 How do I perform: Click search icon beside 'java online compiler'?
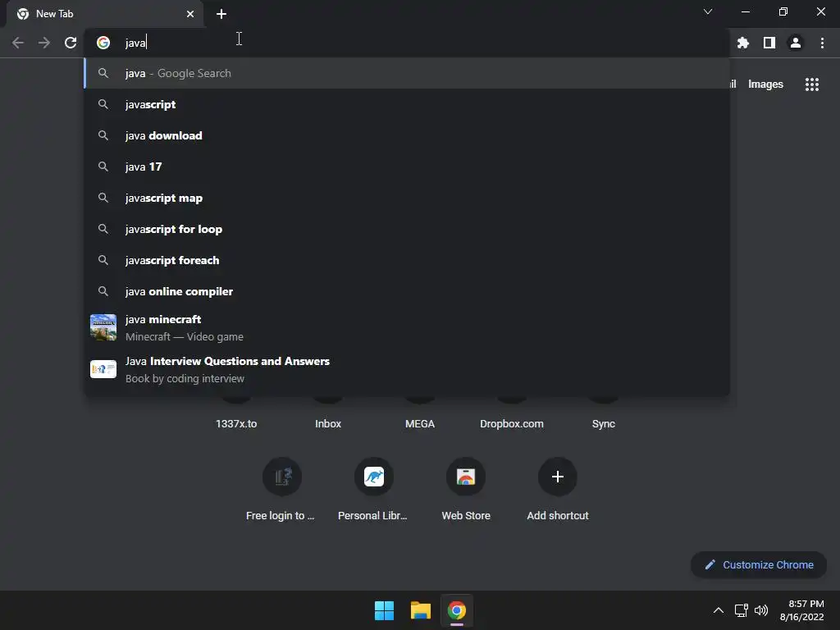(103, 291)
